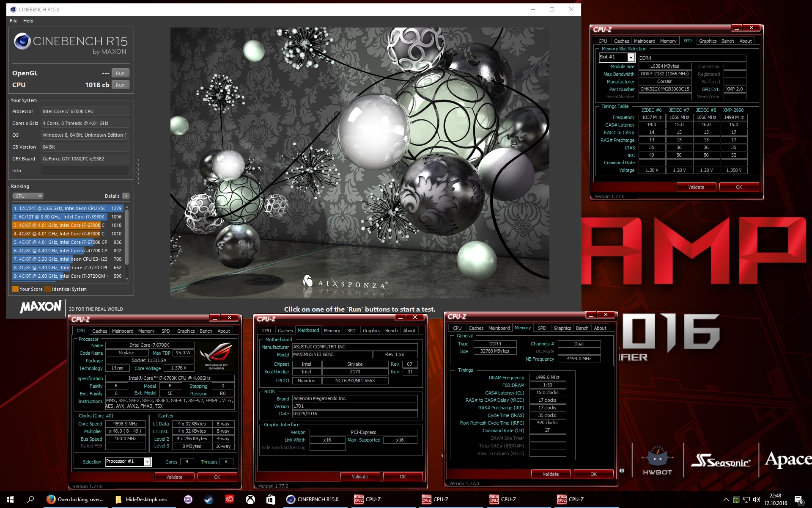The image size is (812, 508).
Task: Open SPD tab in the Memory window
Action: [542, 328]
